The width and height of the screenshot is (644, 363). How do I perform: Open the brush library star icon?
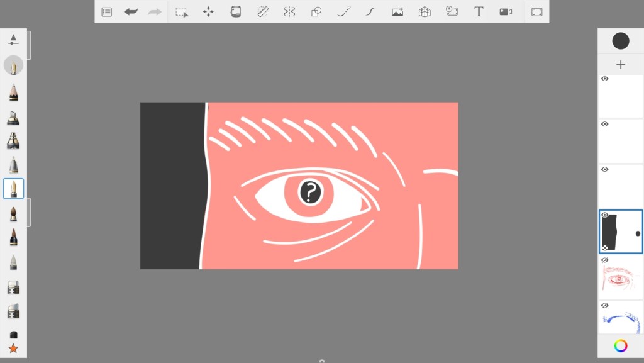(13, 349)
